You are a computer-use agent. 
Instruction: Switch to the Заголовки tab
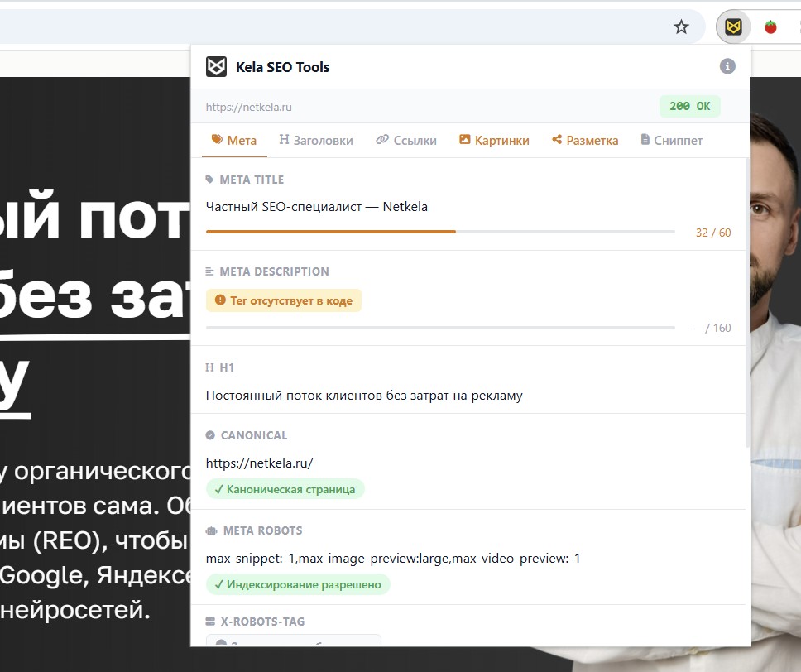[x=316, y=140]
